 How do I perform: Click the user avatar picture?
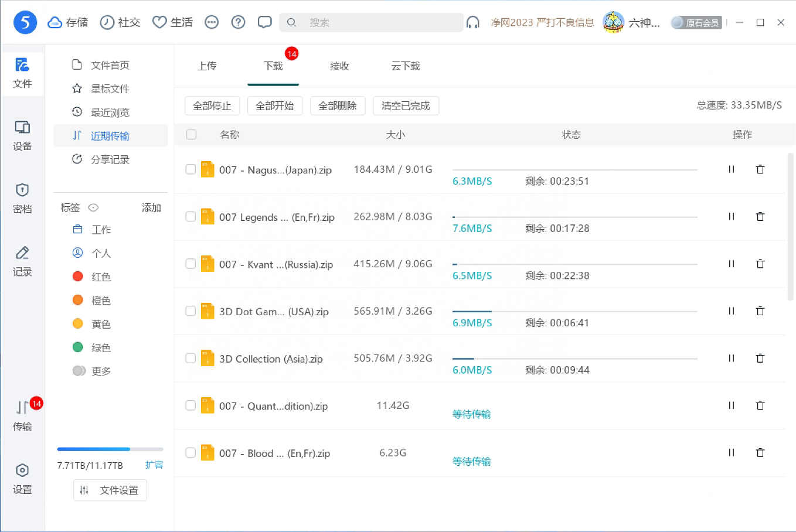coord(613,22)
